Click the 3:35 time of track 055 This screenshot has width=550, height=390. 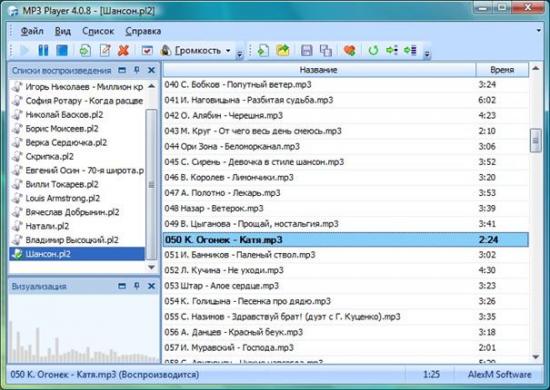tap(487, 317)
